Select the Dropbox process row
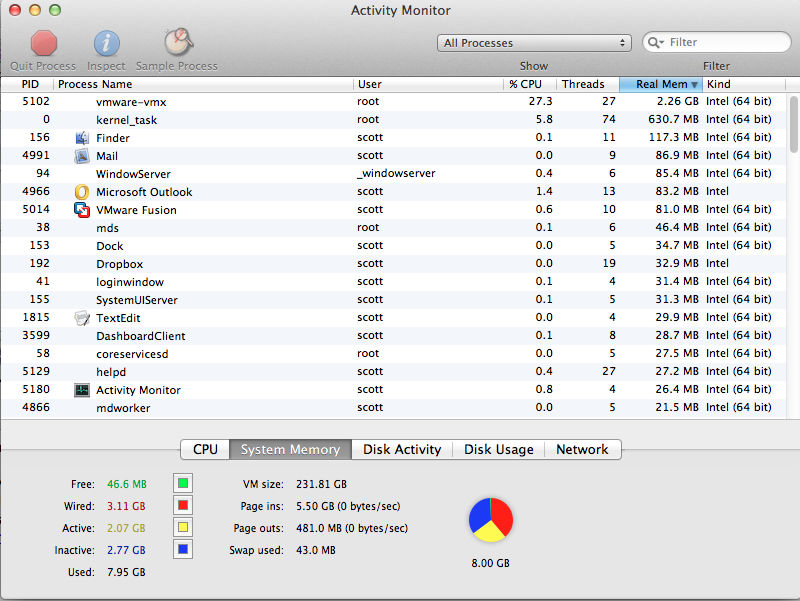This screenshot has width=800, height=601. coord(393,263)
